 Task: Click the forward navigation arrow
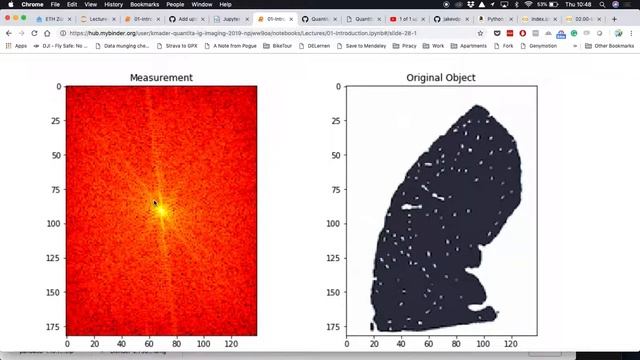[21, 33]
